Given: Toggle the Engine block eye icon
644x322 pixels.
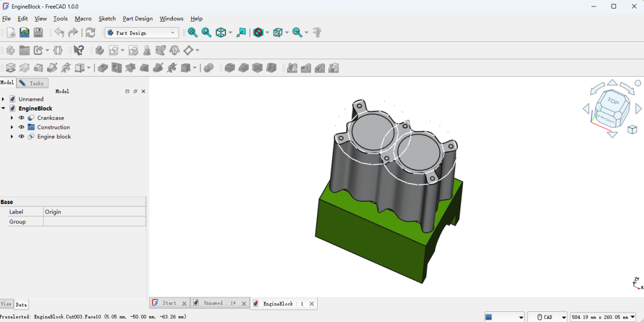Looking at the screenshot, I should click(21, 137).
